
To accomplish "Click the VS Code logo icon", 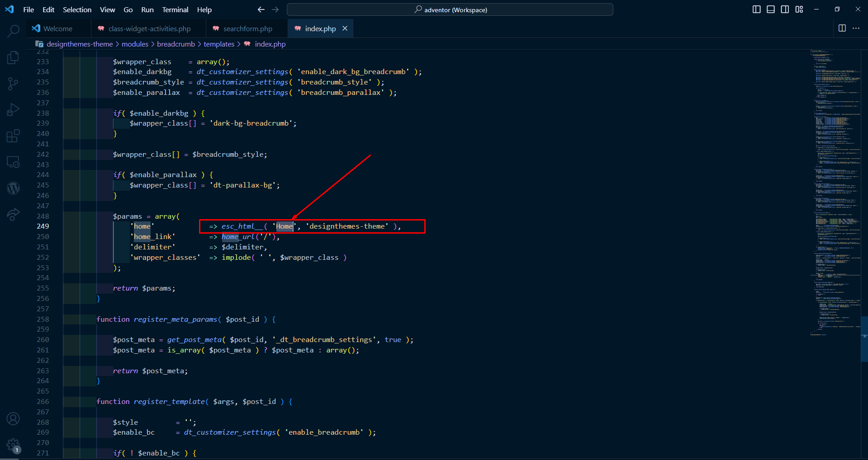I will click(9, 9).
